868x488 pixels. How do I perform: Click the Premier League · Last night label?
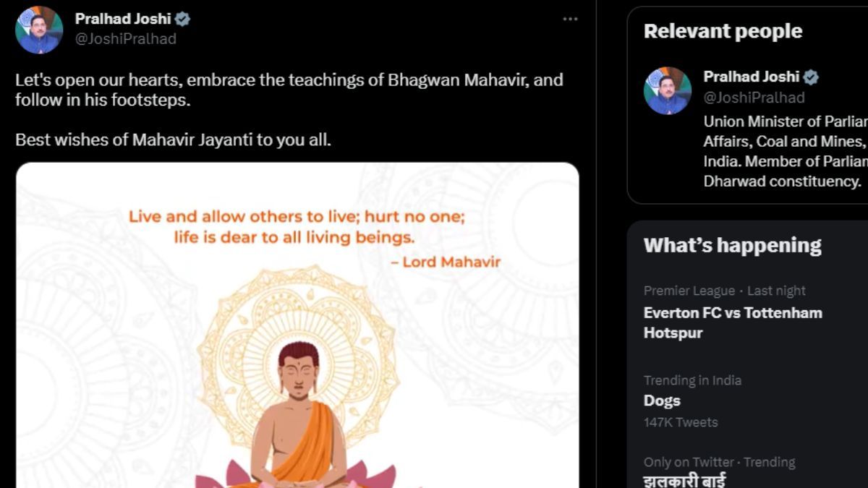coord(724,291)
